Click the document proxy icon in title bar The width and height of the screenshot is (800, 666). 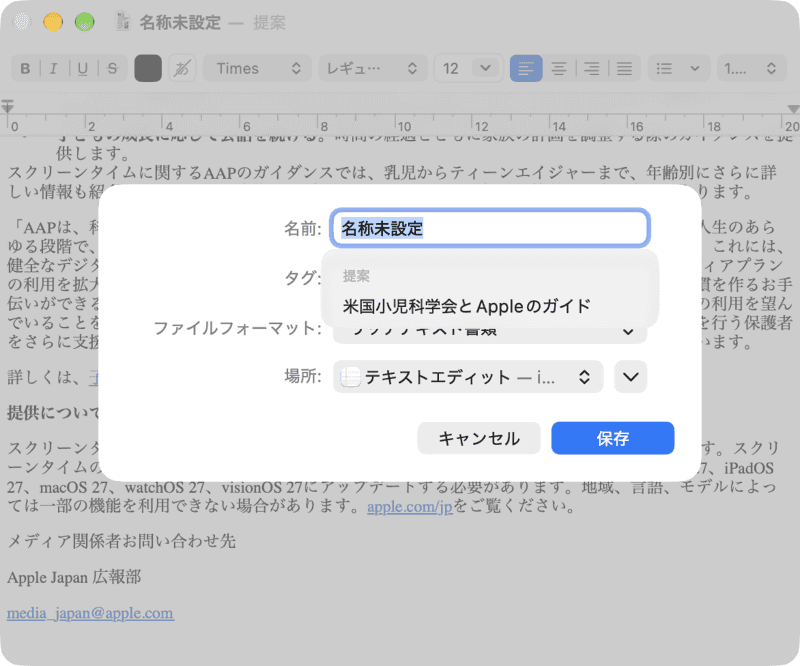pos(122,22)
